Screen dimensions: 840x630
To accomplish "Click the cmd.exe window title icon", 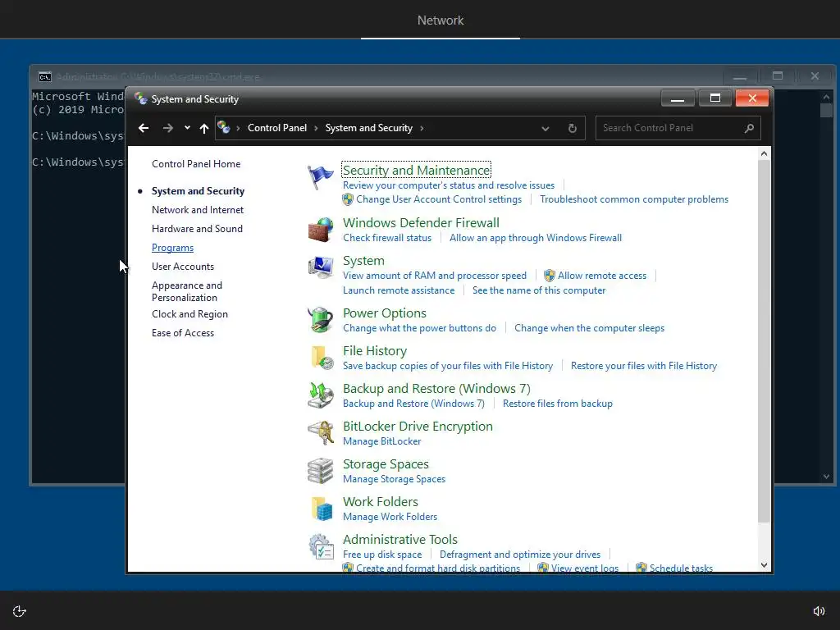I will coord(45,77).
